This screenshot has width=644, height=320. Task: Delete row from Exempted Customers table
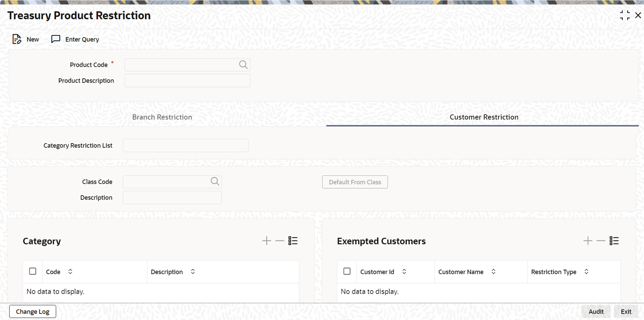point(601,241)
